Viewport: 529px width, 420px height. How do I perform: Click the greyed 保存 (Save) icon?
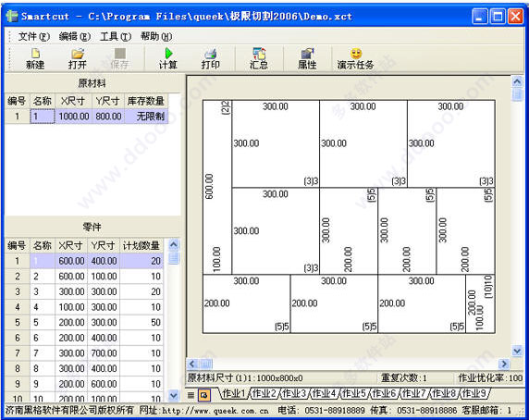[x=120, y=58]
